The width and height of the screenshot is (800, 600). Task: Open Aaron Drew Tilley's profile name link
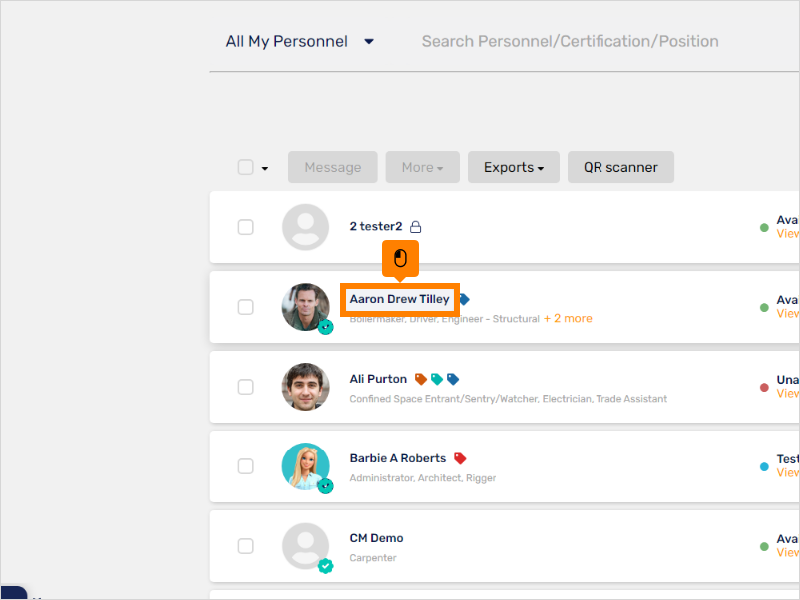click(398, 298)
